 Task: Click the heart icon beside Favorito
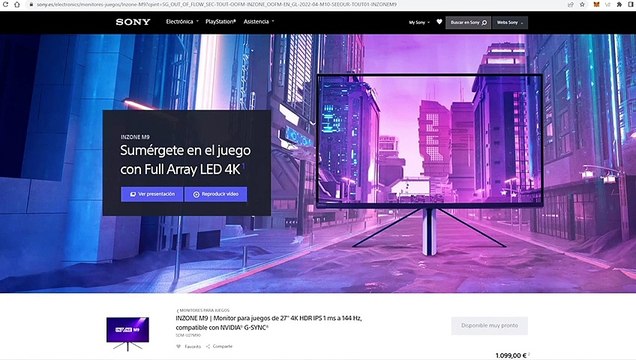[178, 347]
